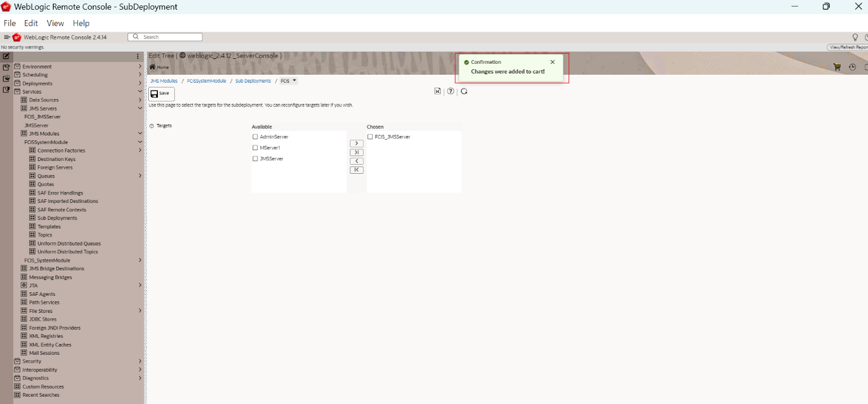Select SAF Error Handlings tree item
Image resolution: width=868 pixels, height=404 pixels.
tap(60, 193)
